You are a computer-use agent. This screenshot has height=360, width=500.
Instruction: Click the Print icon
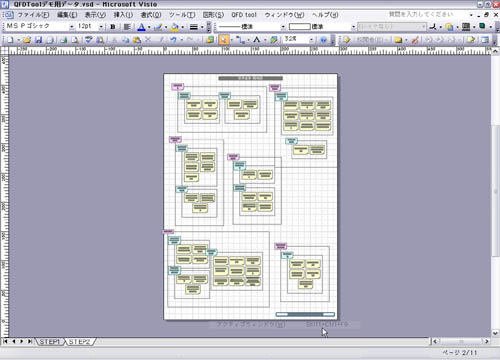(x=63, y=40)
